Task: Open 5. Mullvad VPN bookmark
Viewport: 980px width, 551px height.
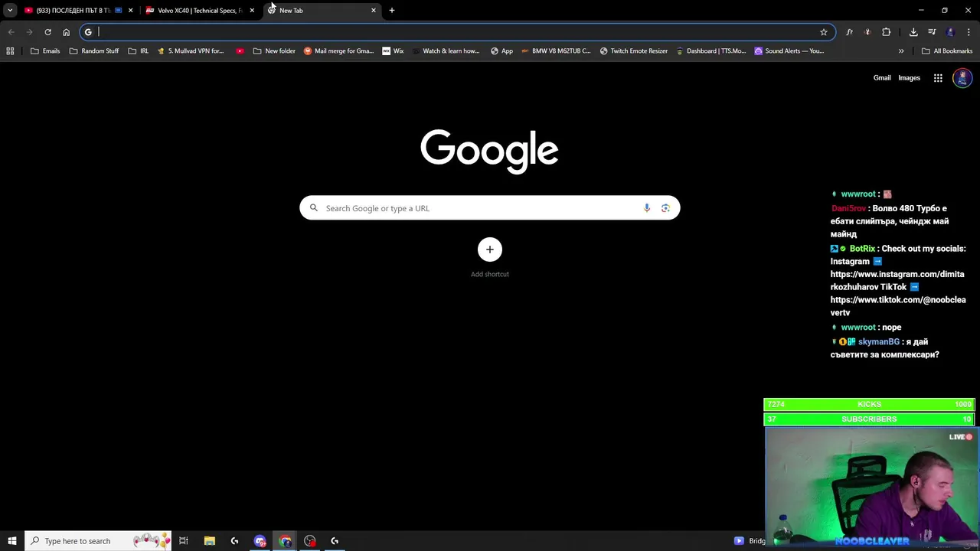Action: tap(190, 51)
